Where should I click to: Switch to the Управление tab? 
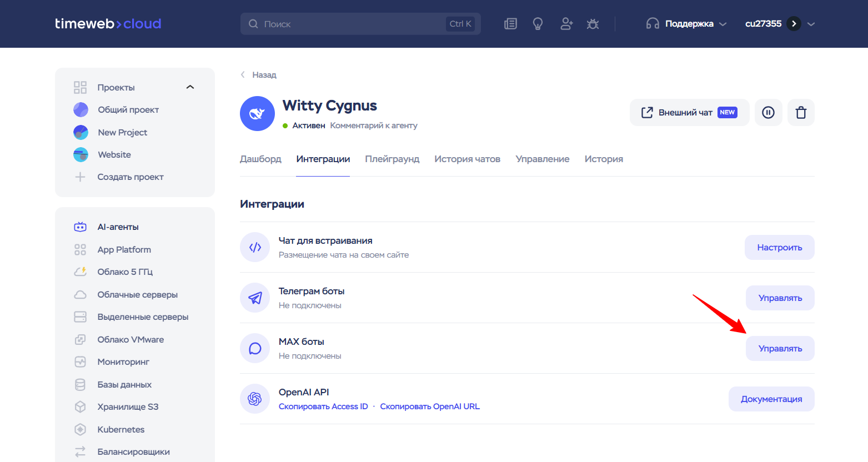point(543,159)
